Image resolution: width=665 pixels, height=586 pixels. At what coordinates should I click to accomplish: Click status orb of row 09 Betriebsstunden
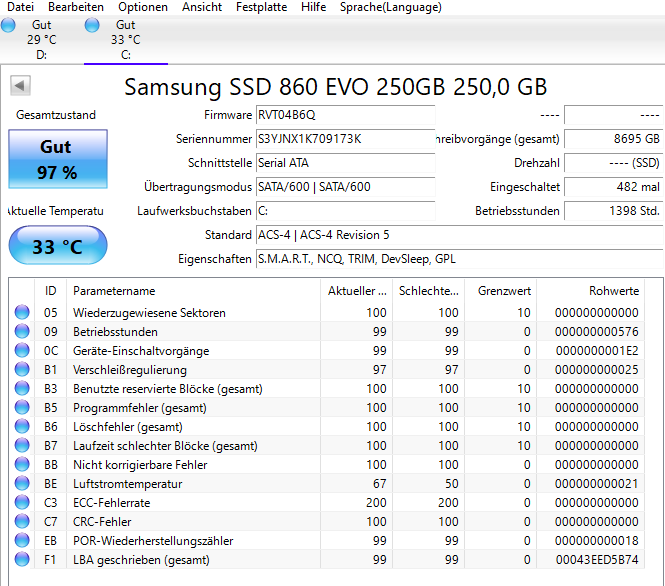click(x=22, y=331)
